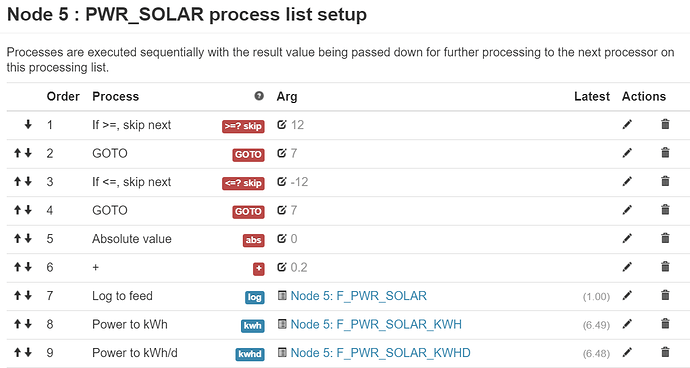Move process 1 down with arrow
This screenshot has width=690, height=368.
pyautogui.click(x=28, y=125)
